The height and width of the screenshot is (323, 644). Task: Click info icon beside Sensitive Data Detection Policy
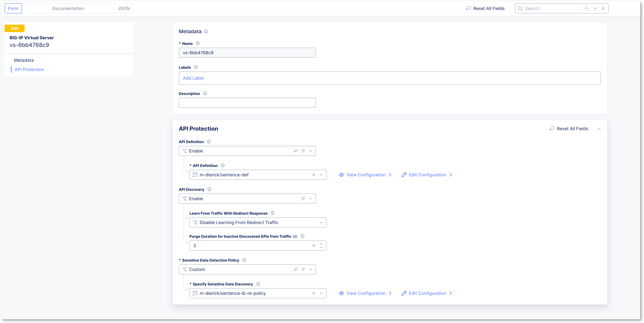244,260
